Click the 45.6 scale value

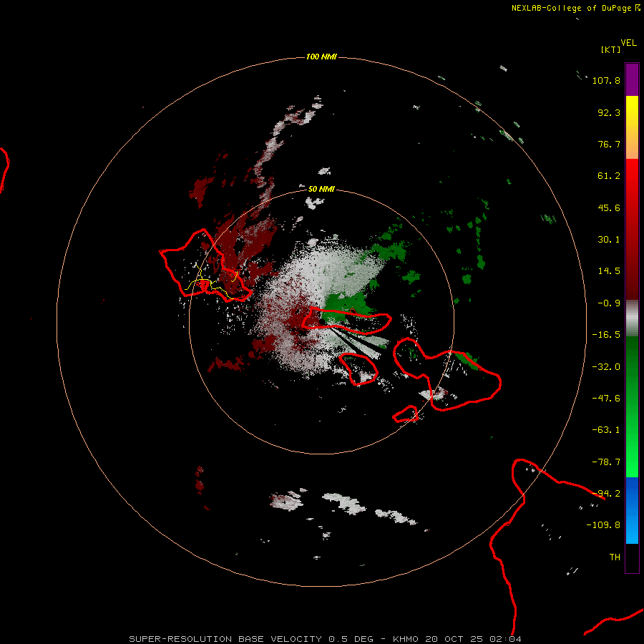pyautogui.click(x=609, y=208)
